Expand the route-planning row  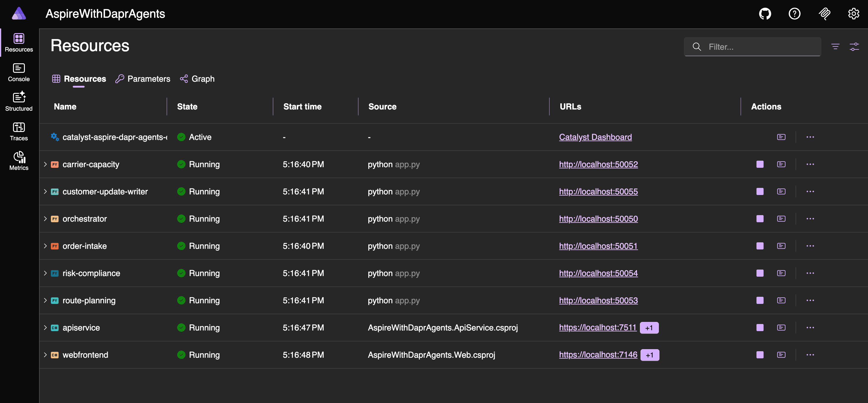[x=45, y=300]
